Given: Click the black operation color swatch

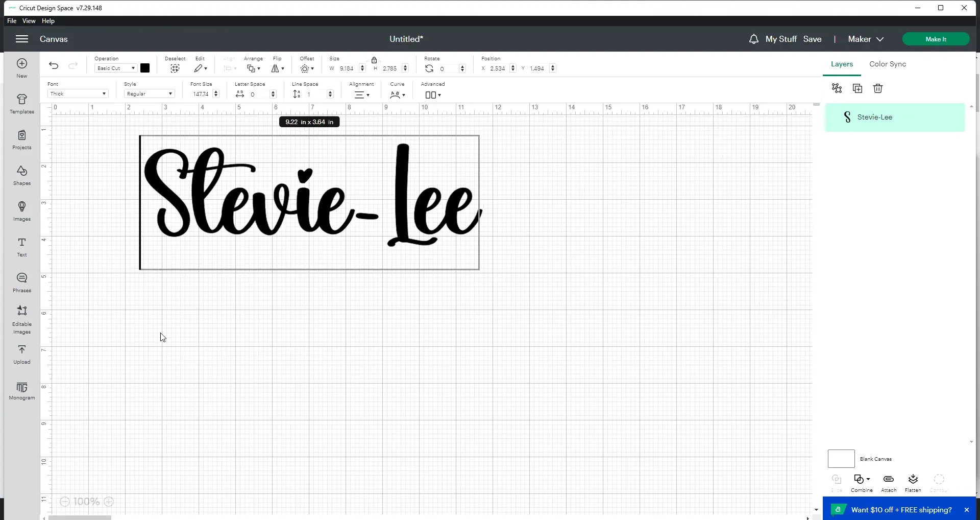Looking at the screenshot, I should point(145,68).
